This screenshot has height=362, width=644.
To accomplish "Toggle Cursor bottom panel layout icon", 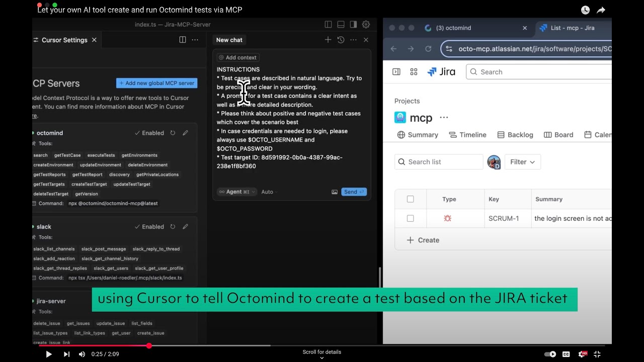I will [x=341, y=25].
